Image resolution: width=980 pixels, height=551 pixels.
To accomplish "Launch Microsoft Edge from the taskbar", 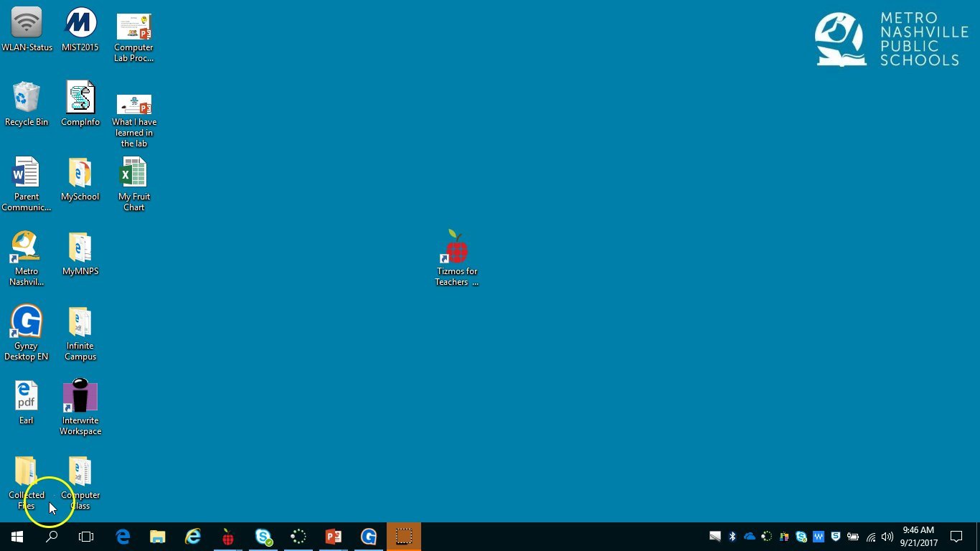I will [123, 537].
